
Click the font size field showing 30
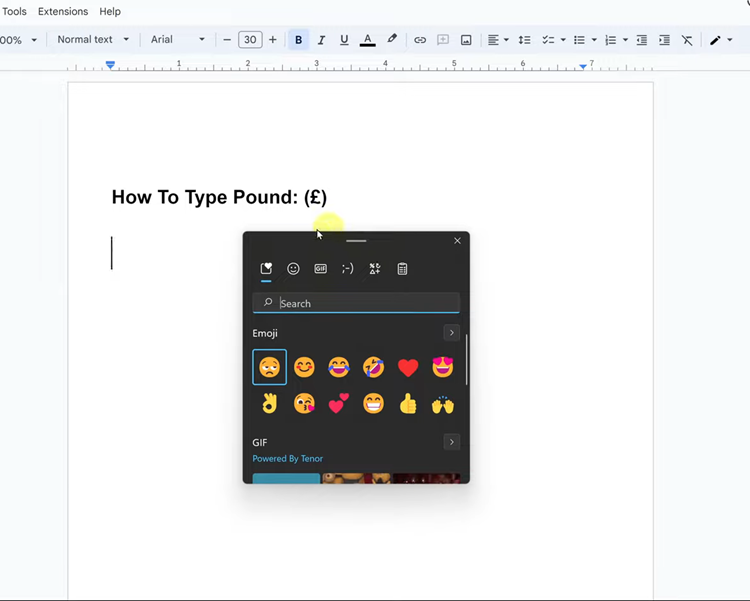[x=250, y=40]
